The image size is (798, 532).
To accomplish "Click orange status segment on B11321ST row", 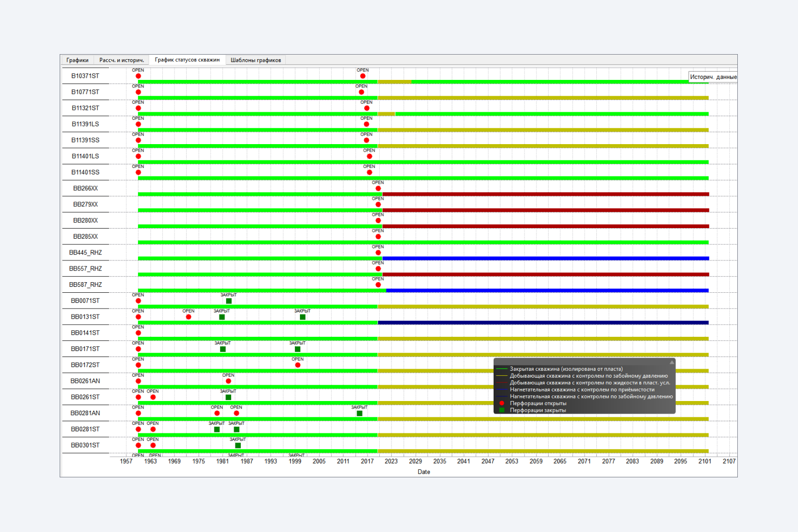I will click(x=386, y=114).
